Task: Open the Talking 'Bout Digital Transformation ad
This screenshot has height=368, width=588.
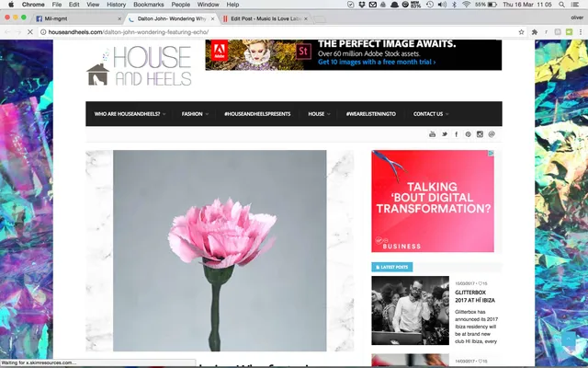Action: 433,201
